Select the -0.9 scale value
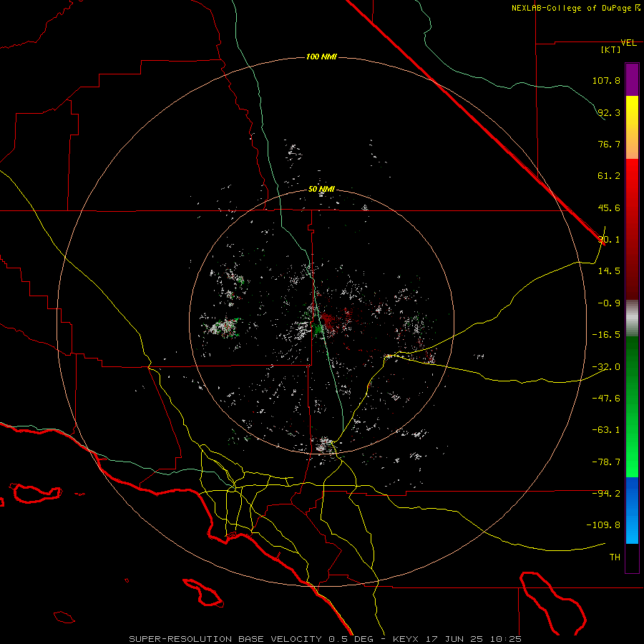The width and height of the screenshot is (644, 644). (x=609, y=303)
